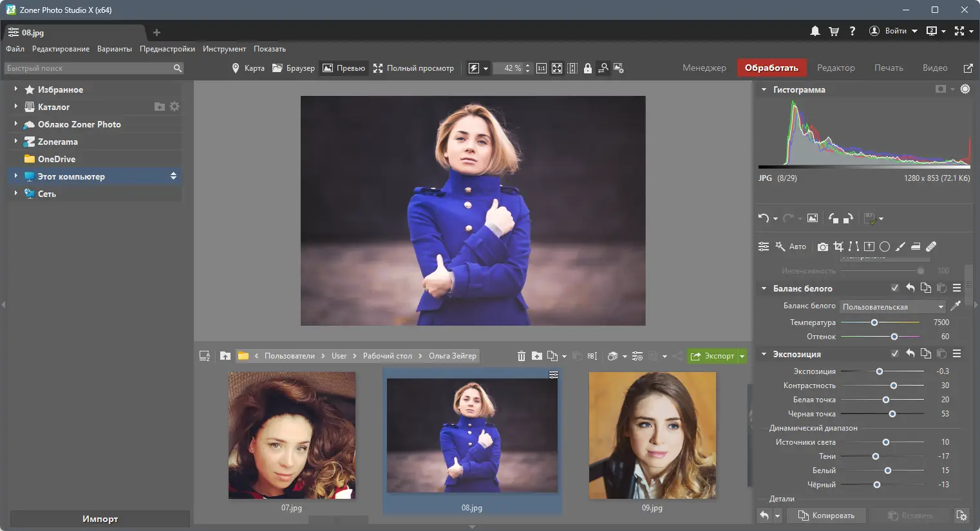The image size is (980, 531).
Task: Switch to the Editor tab
Action: point(836,68)
